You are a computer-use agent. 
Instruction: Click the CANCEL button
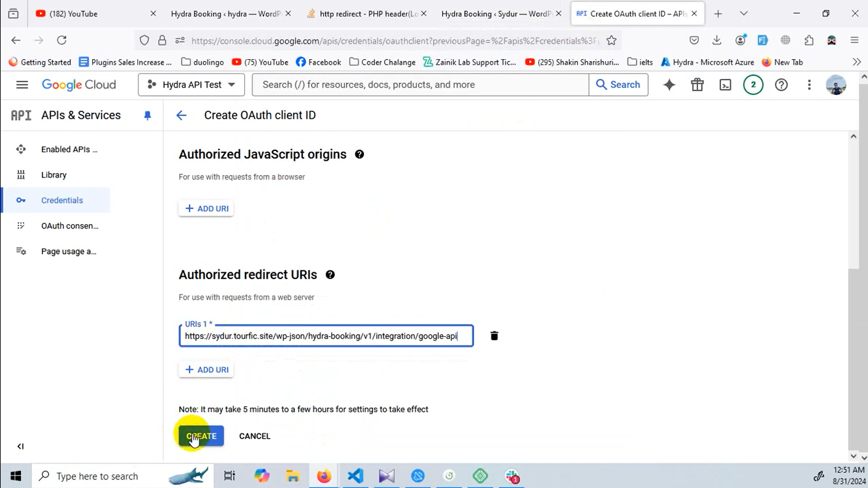tap(255, 436)
